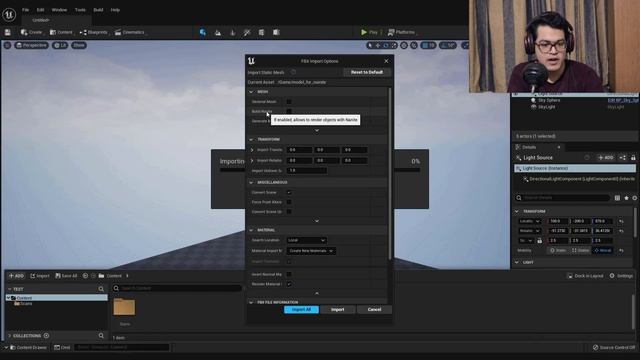
Task: Open Material Import Method dropdown
Action: [311, 251]
